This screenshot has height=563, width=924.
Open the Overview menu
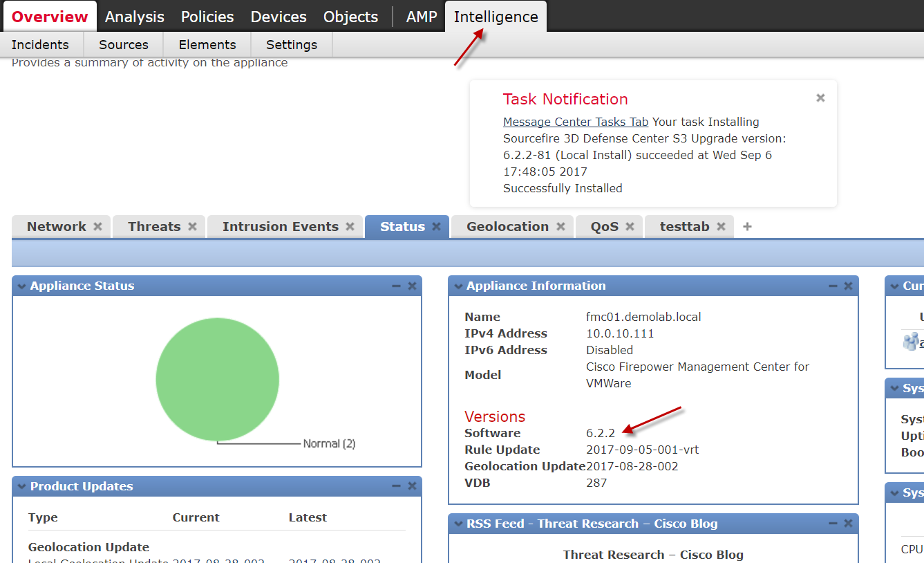pyautogui.click(x=50, y=17)
